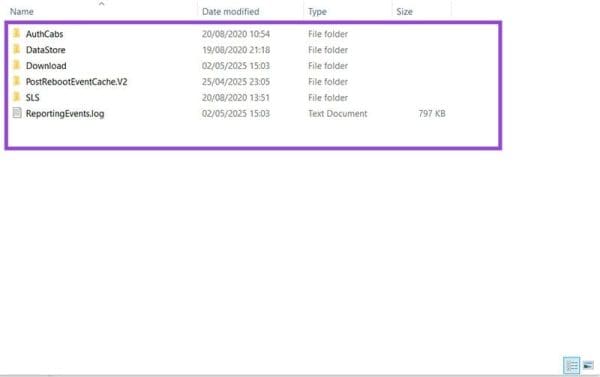Click the Download folder's 02/05/2025 15:03 date

point(236,66)
